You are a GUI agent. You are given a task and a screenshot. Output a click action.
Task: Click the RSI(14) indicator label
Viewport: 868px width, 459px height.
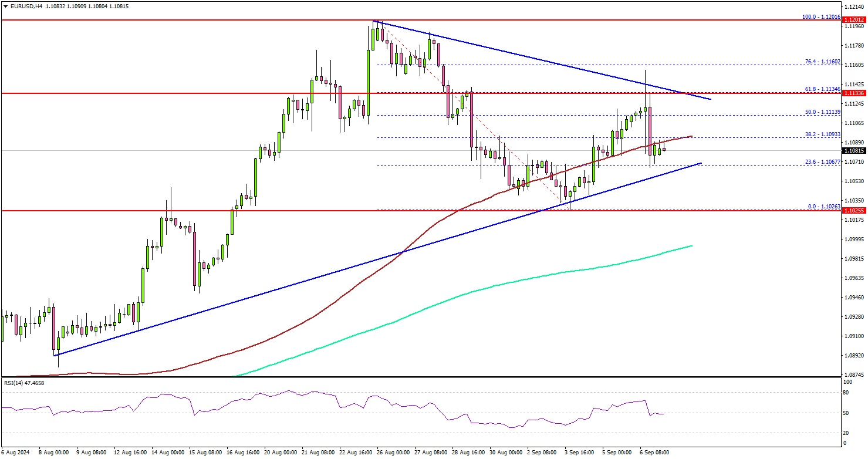pos(23,383)
